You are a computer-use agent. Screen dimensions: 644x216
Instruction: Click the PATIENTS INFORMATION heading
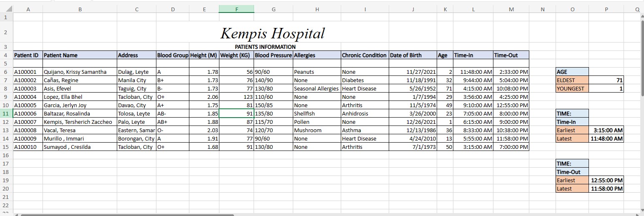[x=265, y=47]
